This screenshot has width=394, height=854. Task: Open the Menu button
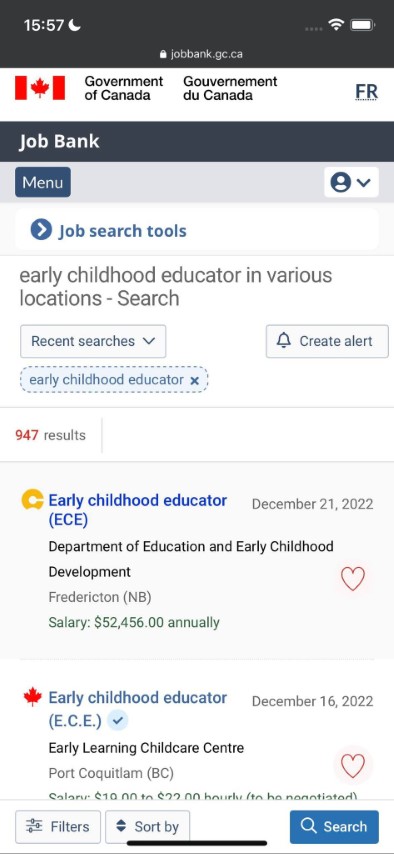[43, 182]
